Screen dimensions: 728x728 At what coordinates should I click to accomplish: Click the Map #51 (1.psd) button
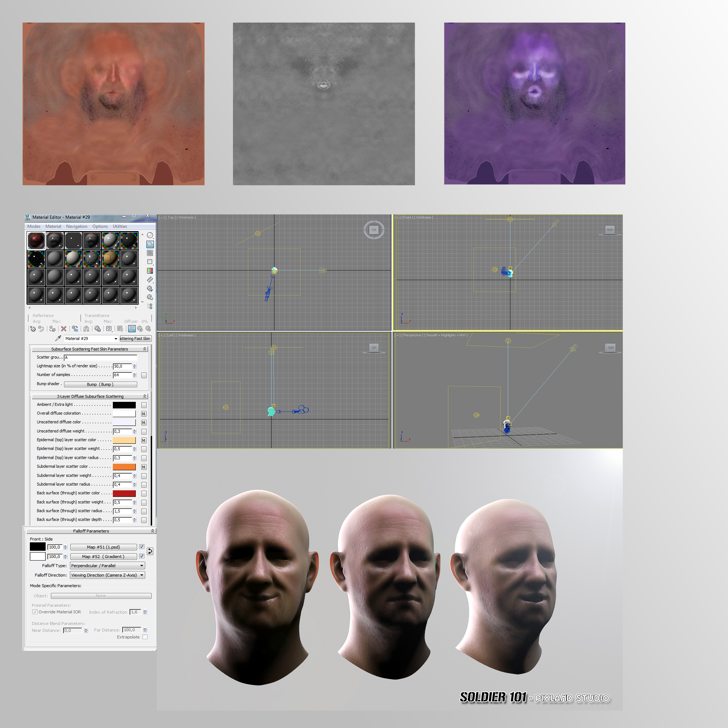pos(103,547)
